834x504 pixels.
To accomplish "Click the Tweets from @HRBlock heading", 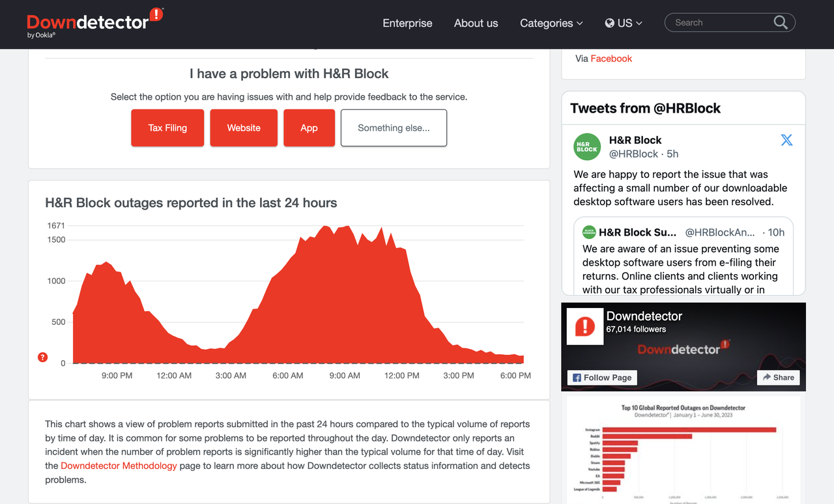I will click(645, 108).
